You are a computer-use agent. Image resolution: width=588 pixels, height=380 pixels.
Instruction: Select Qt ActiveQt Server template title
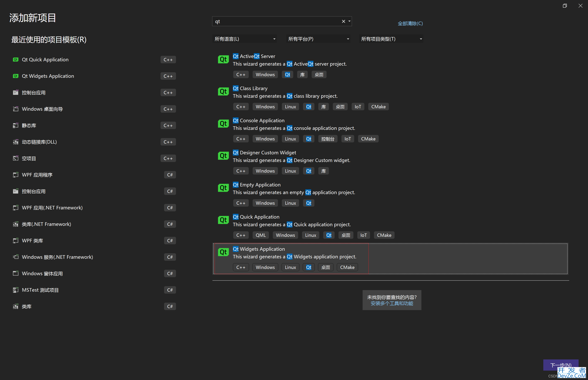coord(254,56)
